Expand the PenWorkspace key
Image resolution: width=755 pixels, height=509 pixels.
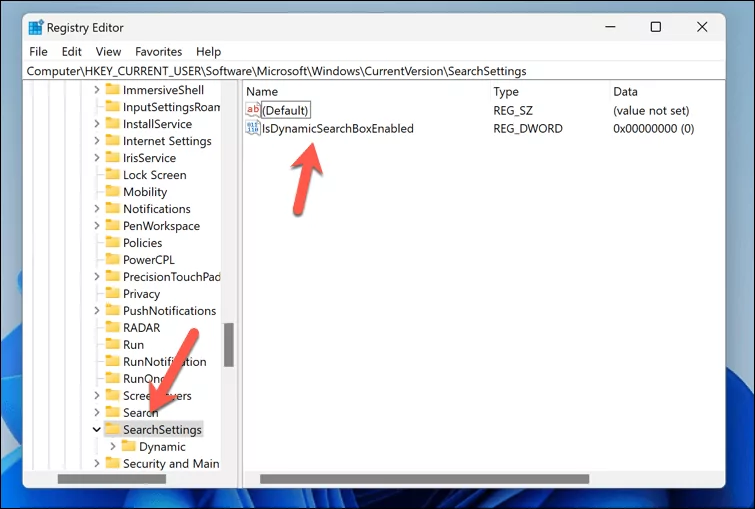click(x=97, y=225)
